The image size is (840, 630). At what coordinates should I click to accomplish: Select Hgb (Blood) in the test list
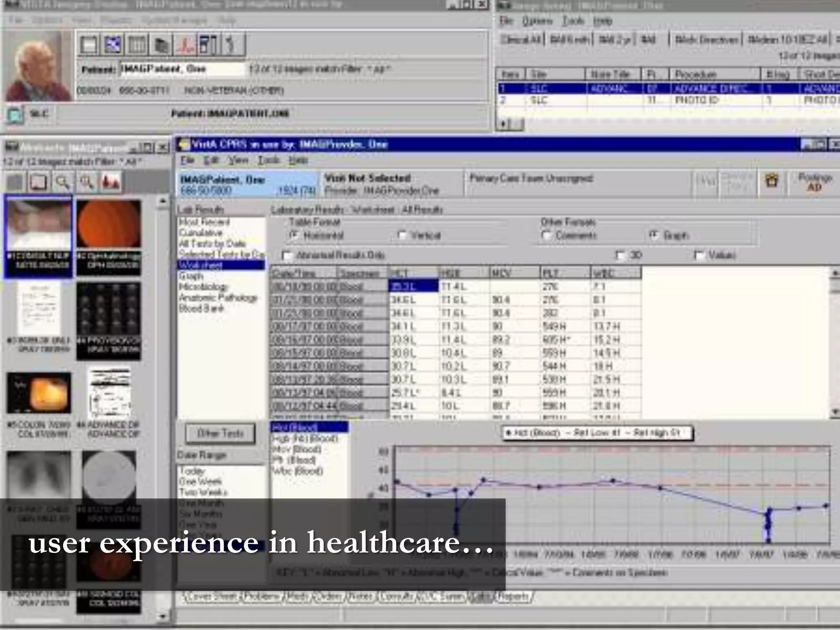pyautogui.click(x=305, y=438)
